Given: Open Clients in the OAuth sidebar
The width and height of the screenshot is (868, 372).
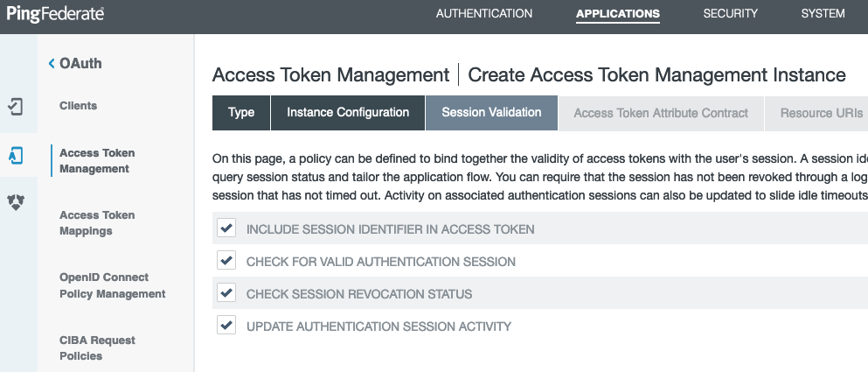Looking at the screenshot, I should point(78,106).
